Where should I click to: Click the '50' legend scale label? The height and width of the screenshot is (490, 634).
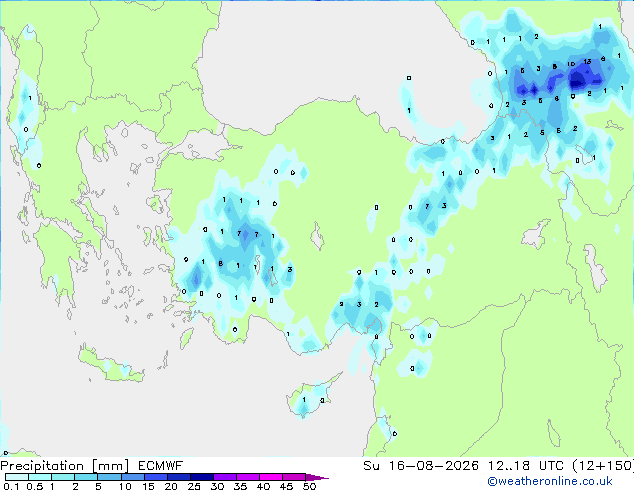[x=310, y=486]
